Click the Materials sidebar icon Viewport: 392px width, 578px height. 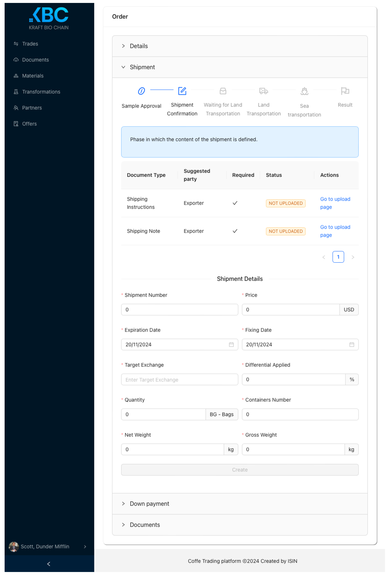[16, 76]
